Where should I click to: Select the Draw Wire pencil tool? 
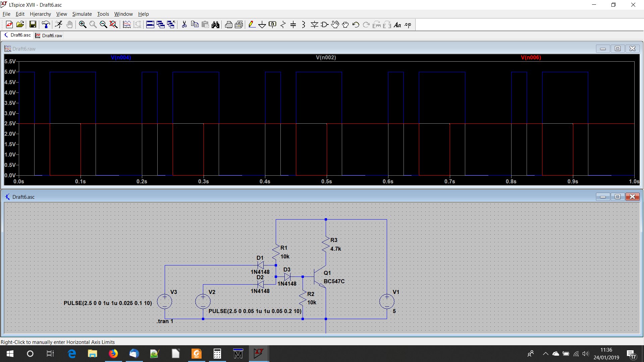252,24
